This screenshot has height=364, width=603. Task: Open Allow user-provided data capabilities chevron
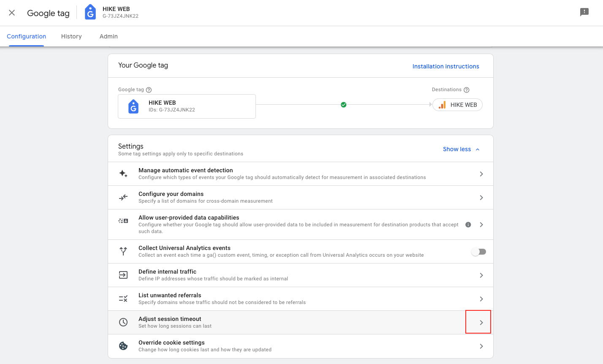pyautogui.click(x=481, y=225)
